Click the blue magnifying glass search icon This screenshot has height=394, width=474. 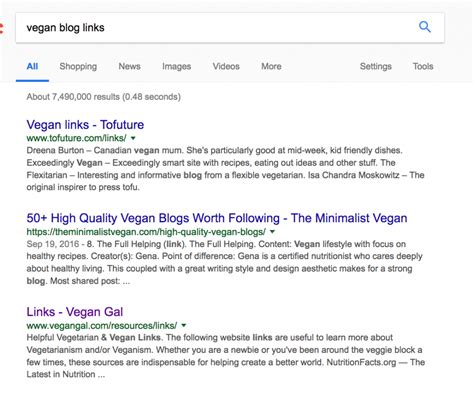(425, 27)
